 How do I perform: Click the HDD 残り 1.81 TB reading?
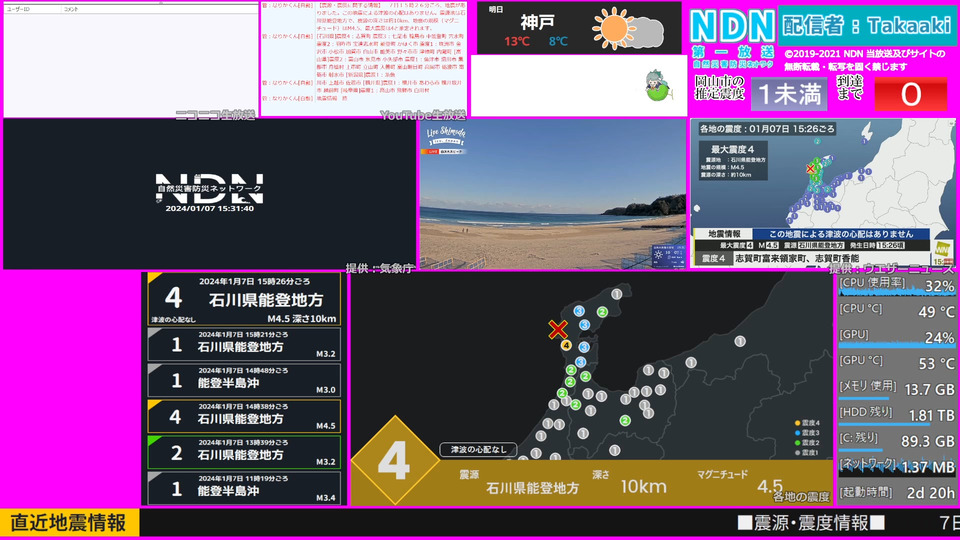(896, 415)
